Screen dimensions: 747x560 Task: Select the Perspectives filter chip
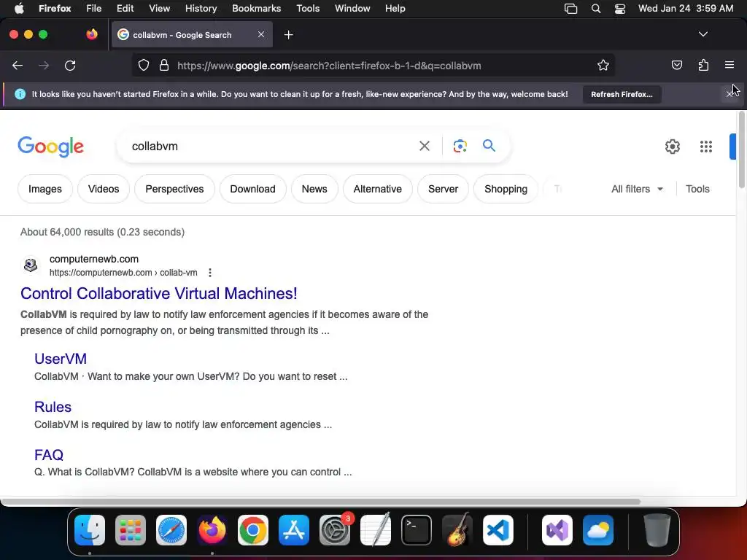pos(174,189)
